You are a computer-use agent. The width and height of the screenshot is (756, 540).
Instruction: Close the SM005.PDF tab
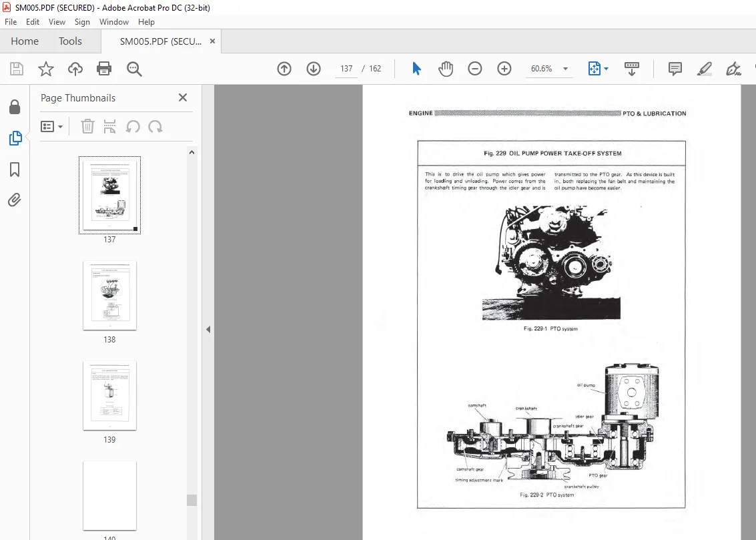[x=212, y=41]
